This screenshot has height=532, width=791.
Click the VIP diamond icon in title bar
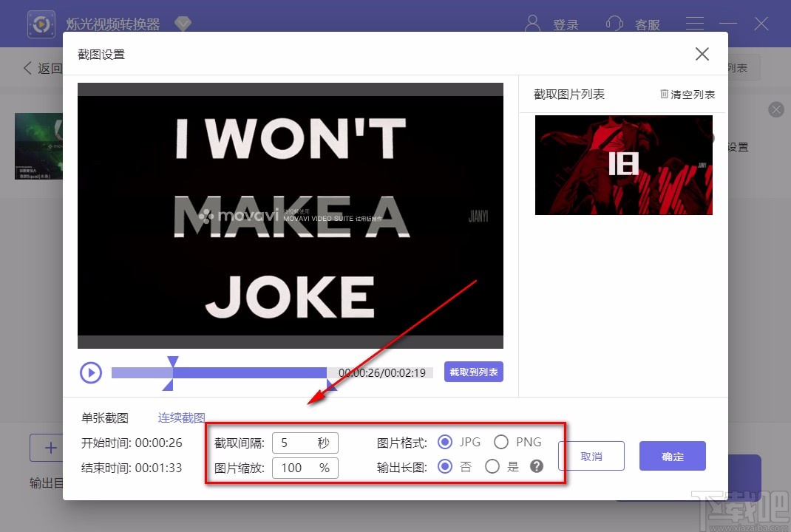183,23
